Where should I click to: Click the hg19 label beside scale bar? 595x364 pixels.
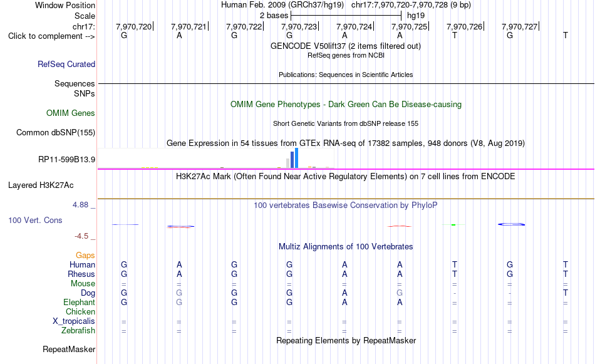[416, 16]
